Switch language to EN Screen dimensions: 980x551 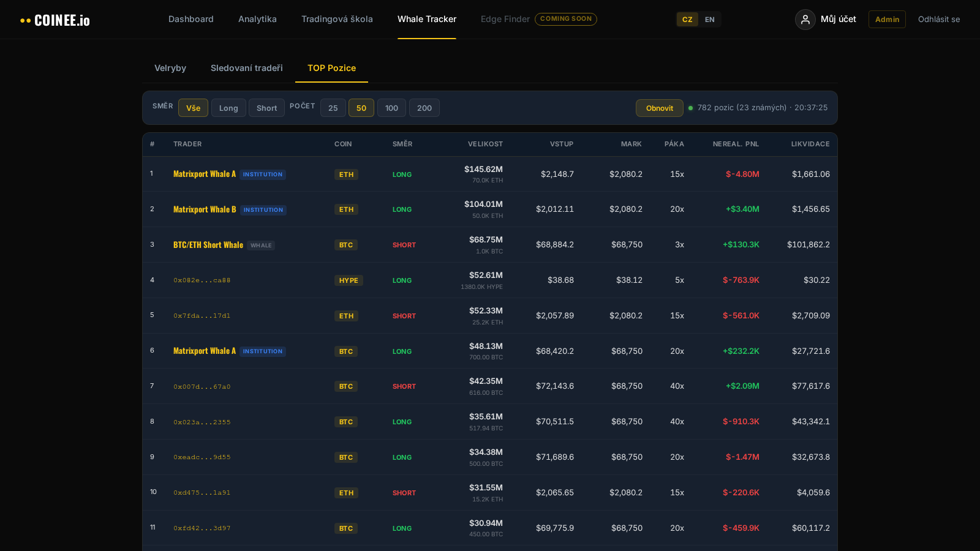point(709,19)
